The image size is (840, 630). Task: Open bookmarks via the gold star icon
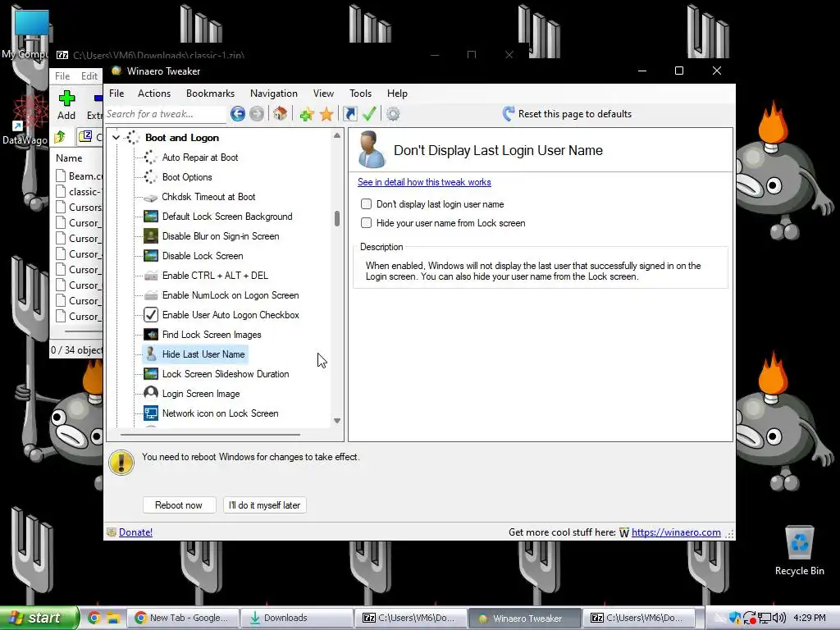pos(326,114)
